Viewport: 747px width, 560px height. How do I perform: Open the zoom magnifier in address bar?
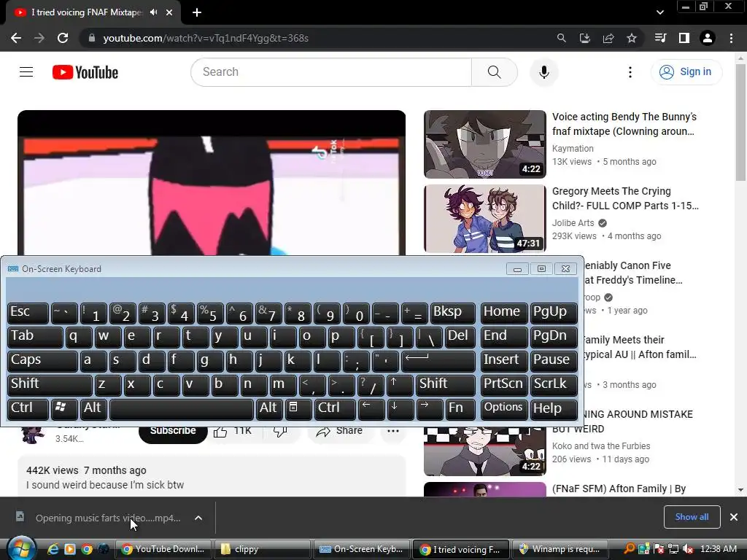click(x=562, y=38)
